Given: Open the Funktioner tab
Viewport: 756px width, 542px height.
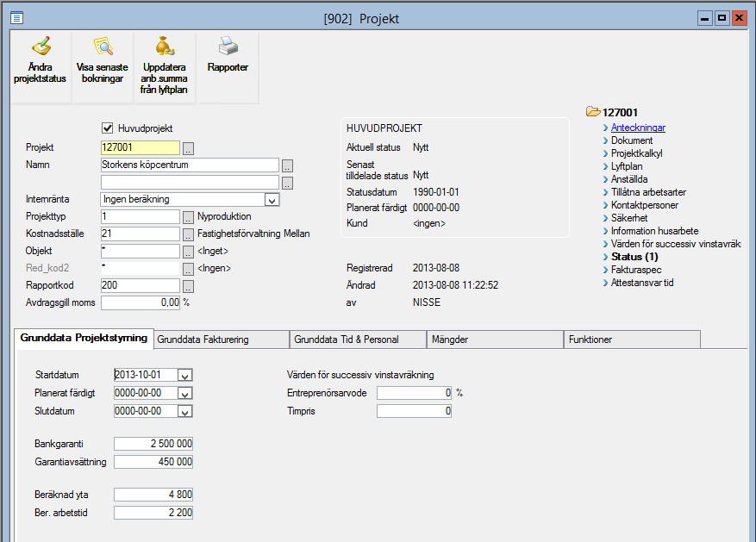Looking at the screenshot, I should tap(632, 340).
